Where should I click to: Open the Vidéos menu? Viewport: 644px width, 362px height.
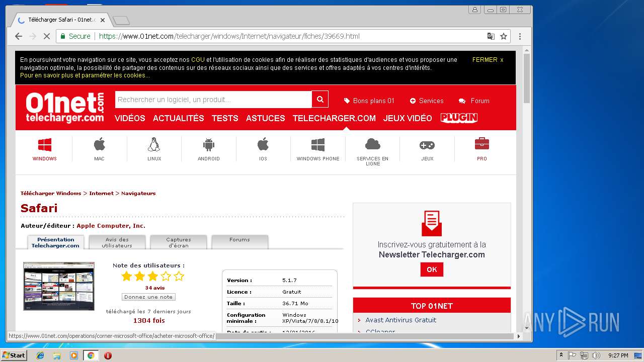[130, 118]
